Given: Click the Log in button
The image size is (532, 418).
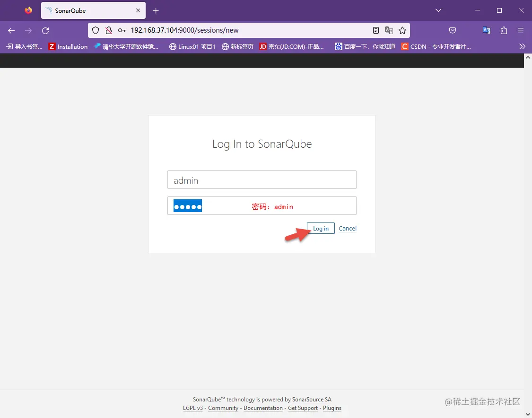Looking at the screenshot, I should pyautogui.click(x=321, y=228).
